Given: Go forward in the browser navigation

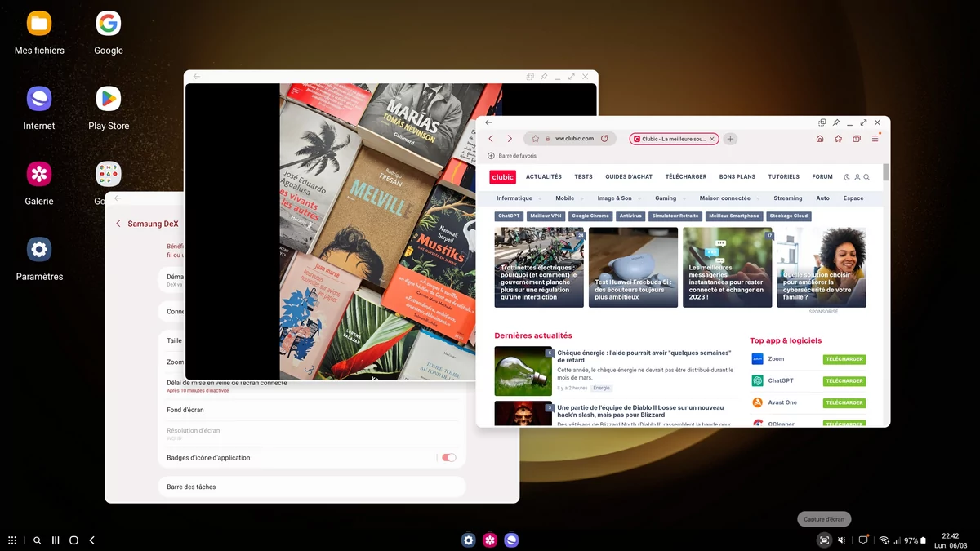Looking at the screenshot, I should coord(510,139).
